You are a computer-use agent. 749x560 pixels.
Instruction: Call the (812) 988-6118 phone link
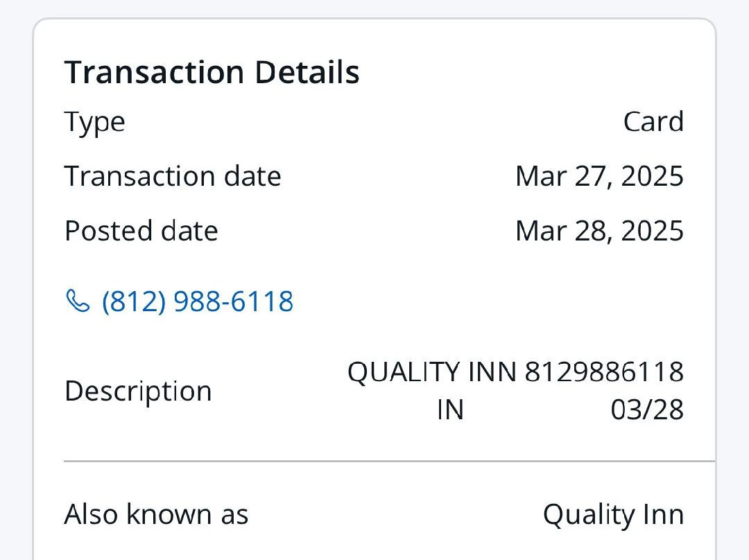tap(197, 301)
